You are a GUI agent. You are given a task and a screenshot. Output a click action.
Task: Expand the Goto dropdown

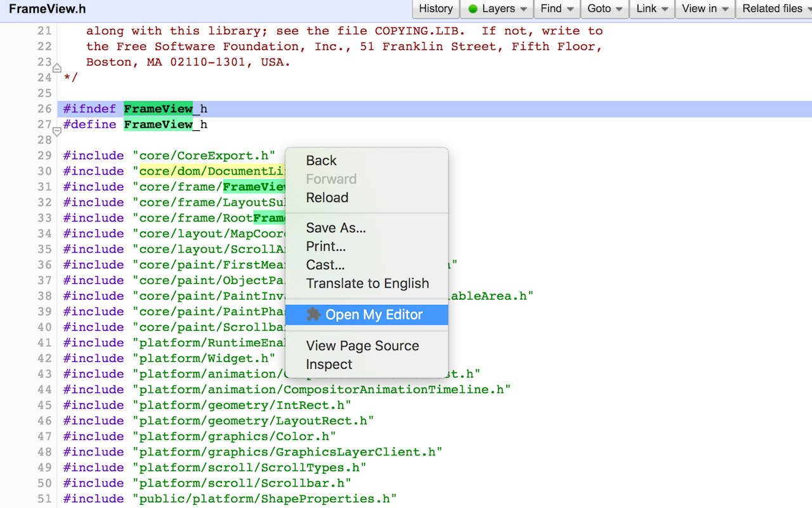tap(605, 9)
